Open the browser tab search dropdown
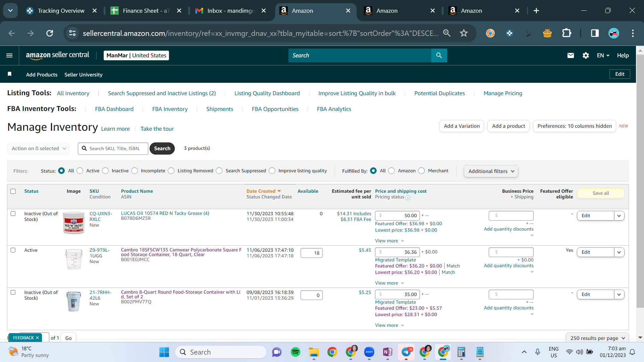This screenshot has height=362, width=644. (10, 11)
